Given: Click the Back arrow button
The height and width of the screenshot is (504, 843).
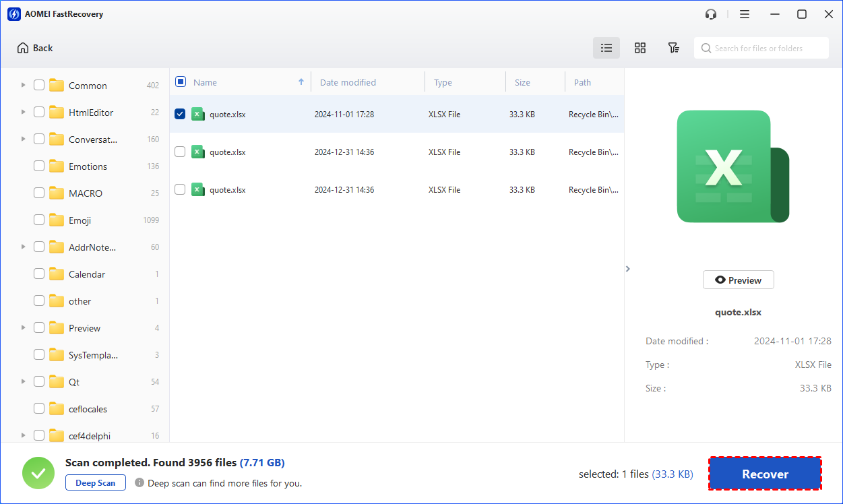Looking at the screenshot, I should coord(35,48).
